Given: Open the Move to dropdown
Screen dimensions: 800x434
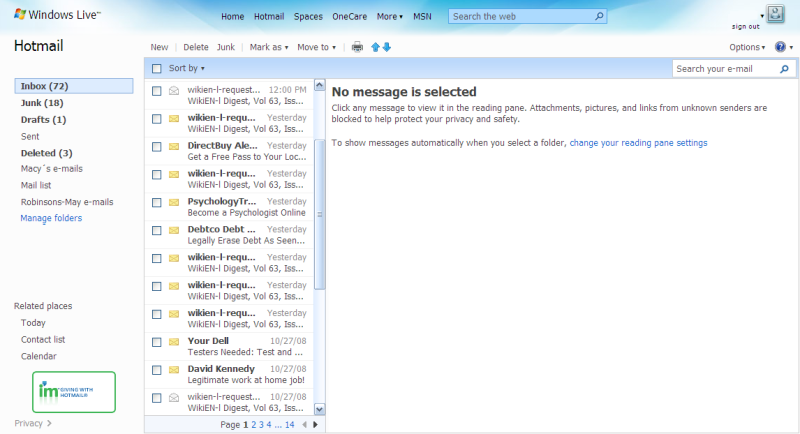Looking at the screenshot, I should (316, 47).
